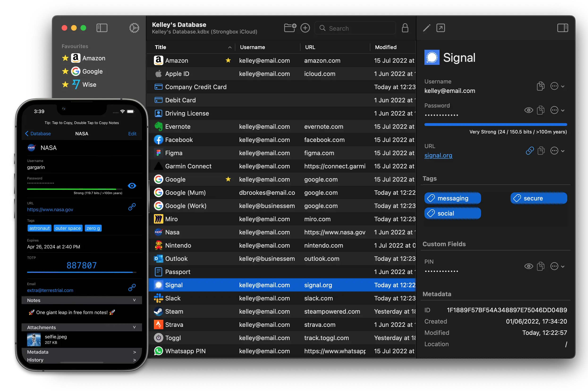588x391 pixels.
Task: Click the Modified column header
Action: coord(386,47)
